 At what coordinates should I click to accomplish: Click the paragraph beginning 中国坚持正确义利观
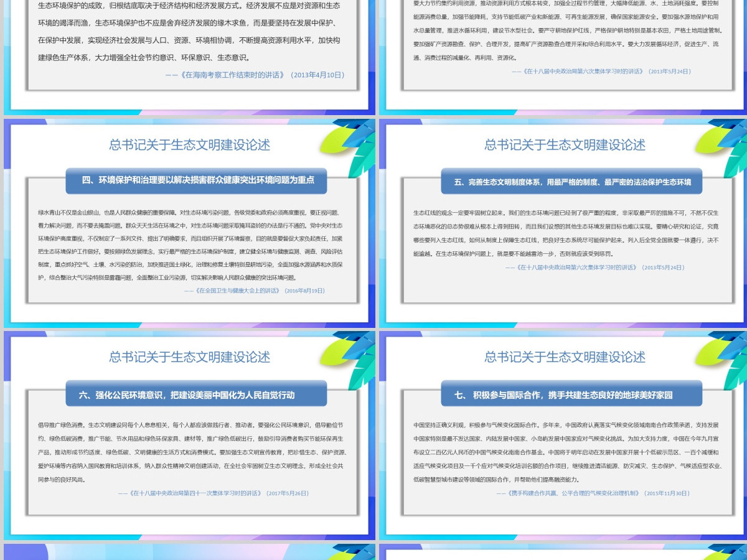pos(568,452)
